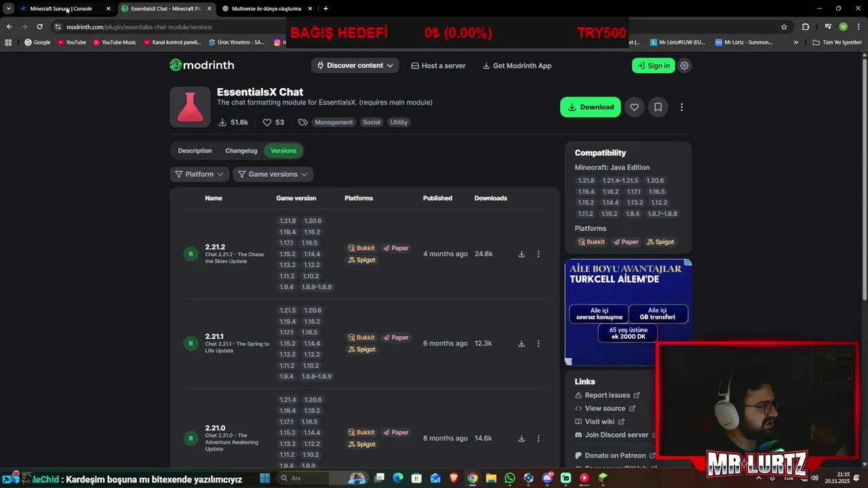Open the more options menu for version 2.21.1
The image size is (868, 488).
538,344
